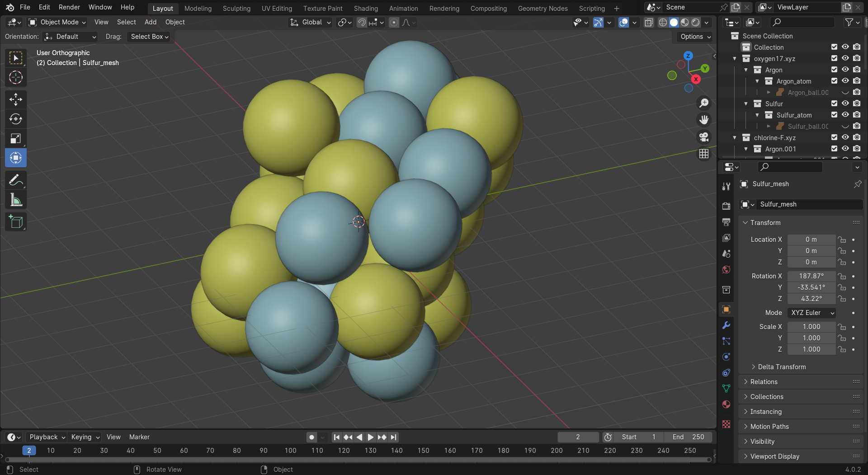Image resolution: width=868 pixels, height=475 pixels.
Task: Open the Modifiers wrench properties tab
Action: (x=726, y=325)
